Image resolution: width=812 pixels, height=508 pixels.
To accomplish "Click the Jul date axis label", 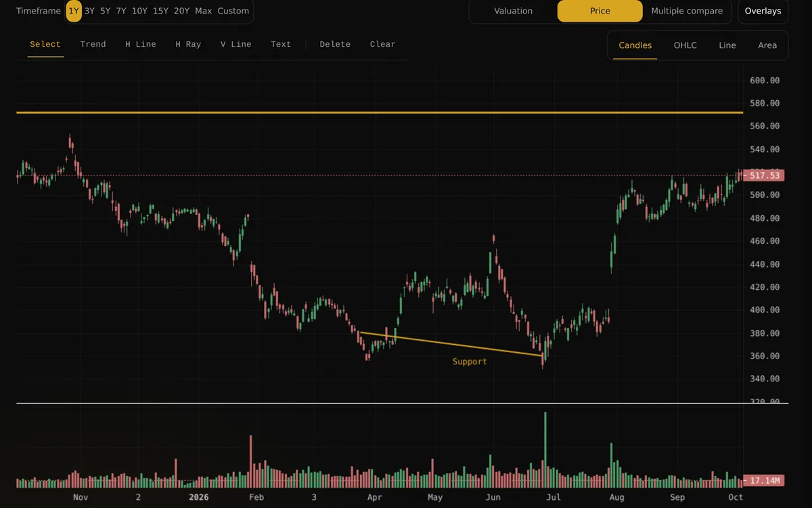I will (554, 497).
